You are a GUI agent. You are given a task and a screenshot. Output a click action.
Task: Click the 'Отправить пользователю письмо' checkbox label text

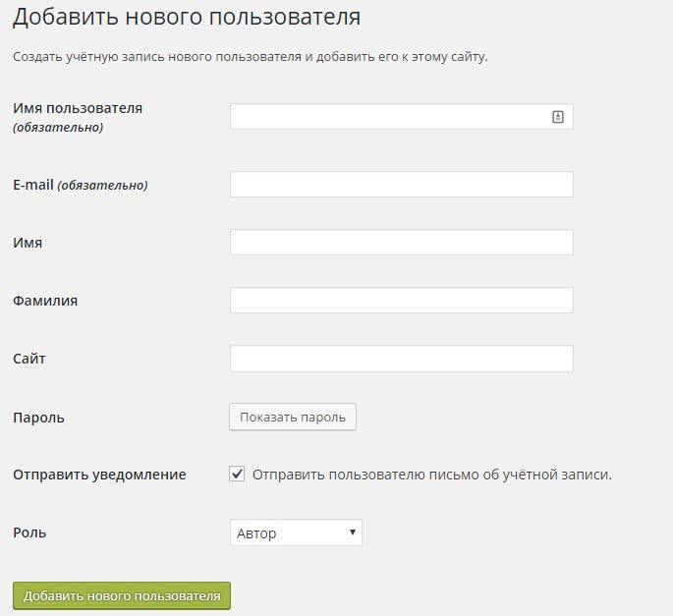click(431, 475)
